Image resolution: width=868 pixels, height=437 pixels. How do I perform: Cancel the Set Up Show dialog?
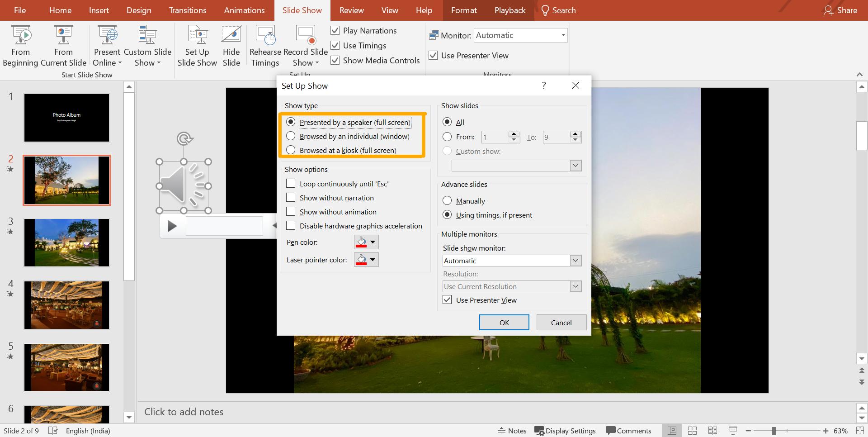[561, 322]
